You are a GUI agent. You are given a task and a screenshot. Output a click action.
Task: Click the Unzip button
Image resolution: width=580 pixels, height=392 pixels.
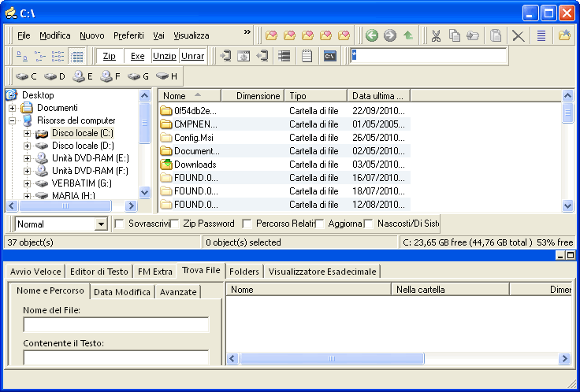coord(164,56)
